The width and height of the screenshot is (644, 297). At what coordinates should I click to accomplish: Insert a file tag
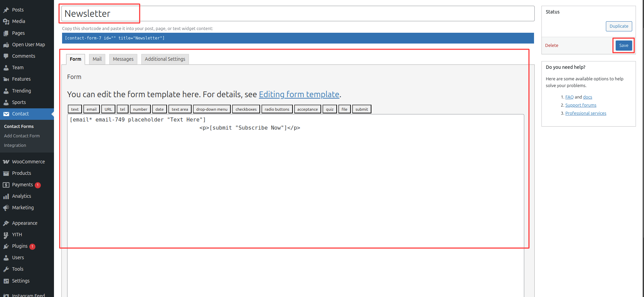click(x=344, y=109)
